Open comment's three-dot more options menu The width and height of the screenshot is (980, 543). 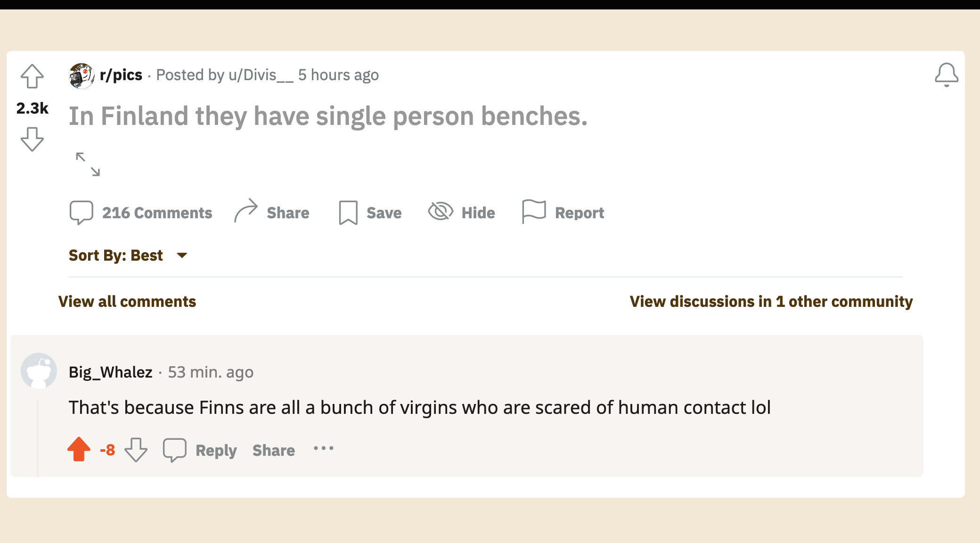click(324, 449)
